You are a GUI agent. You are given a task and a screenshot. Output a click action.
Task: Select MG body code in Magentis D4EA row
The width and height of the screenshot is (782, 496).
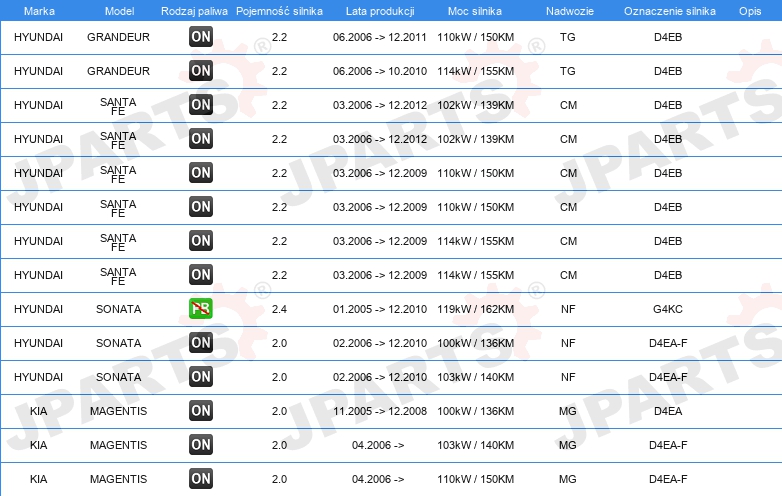(x=568, y=411)
